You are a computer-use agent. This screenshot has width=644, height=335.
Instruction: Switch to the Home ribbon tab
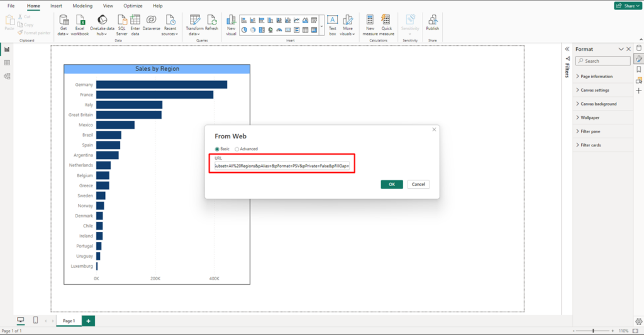pos(34,6)
